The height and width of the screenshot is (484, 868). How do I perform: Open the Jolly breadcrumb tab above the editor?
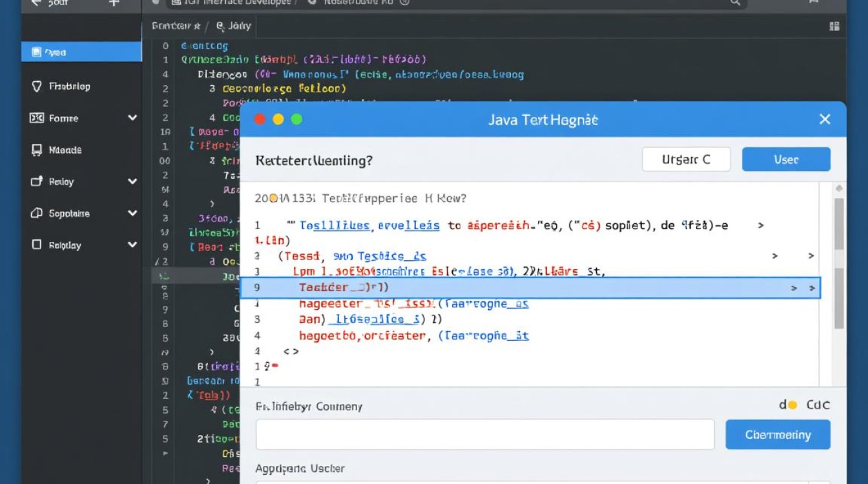coord(234,26)
